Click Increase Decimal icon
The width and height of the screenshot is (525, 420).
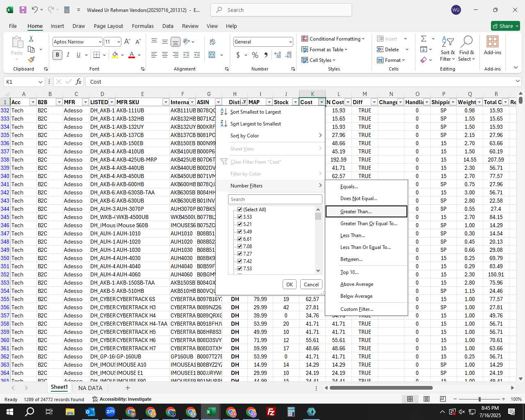(x=278, y=55)
